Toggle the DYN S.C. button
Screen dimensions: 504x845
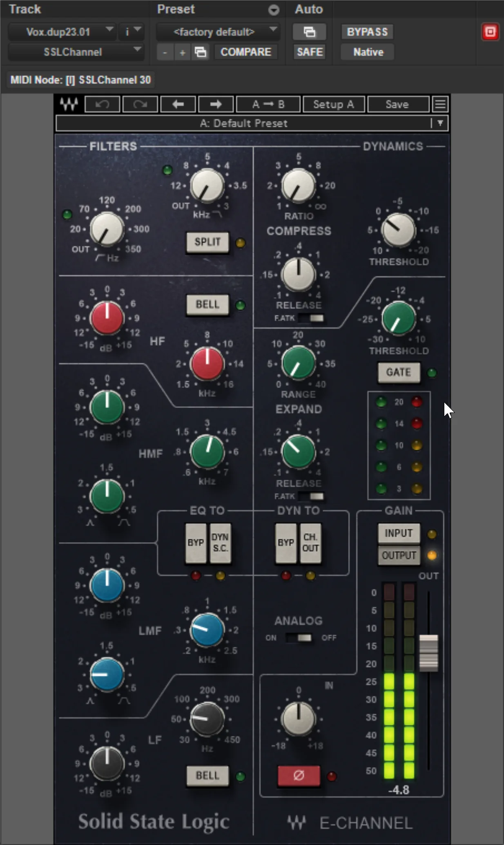click(x=220, y=543)
